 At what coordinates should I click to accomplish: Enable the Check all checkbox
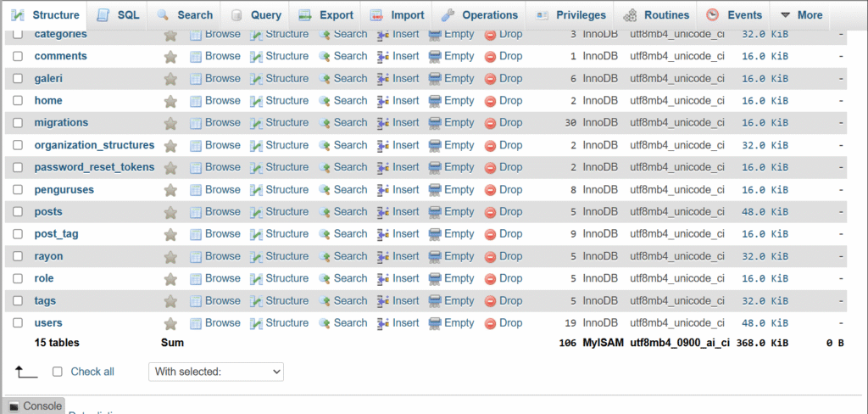pyautogui.click(x=57, y=372)
